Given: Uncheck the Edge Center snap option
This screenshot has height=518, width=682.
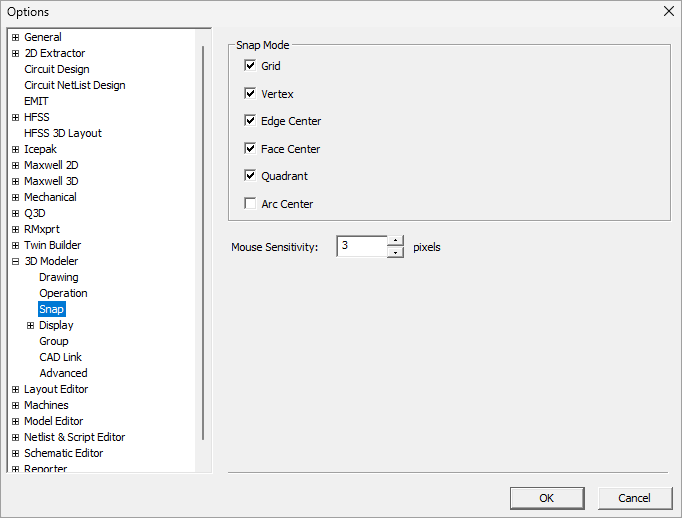Looking at the screenshot, I should pyautogui.click(x=250, y=120).
